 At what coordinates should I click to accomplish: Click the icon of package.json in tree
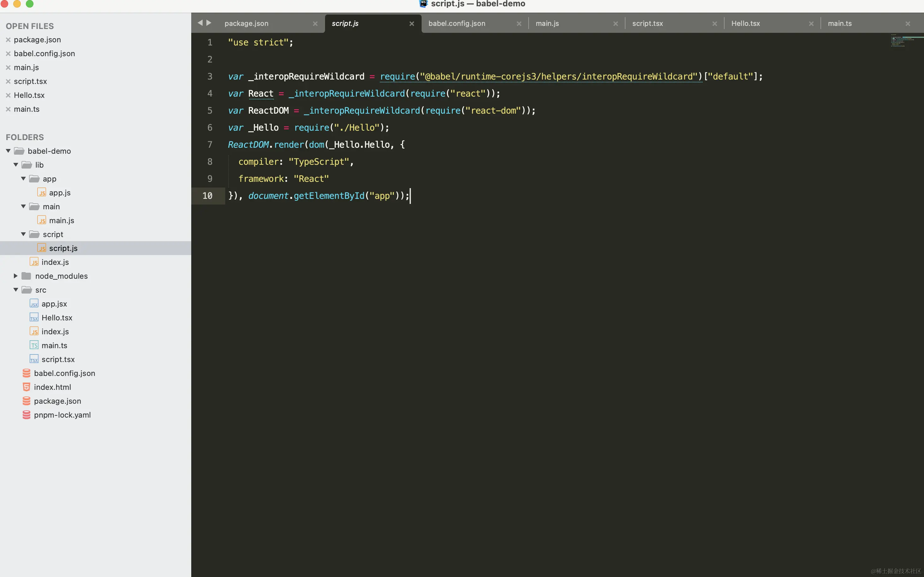[x=26, y=401]
